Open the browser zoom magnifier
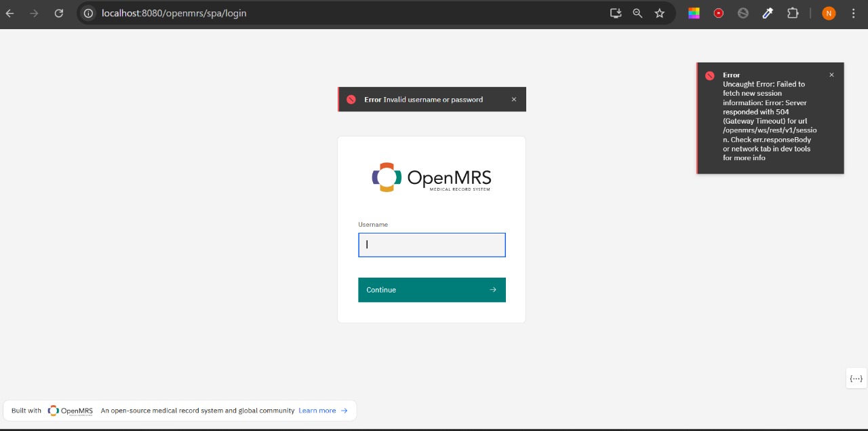The height and width of the screenshot is (431, 868). (x=637, y=13)
